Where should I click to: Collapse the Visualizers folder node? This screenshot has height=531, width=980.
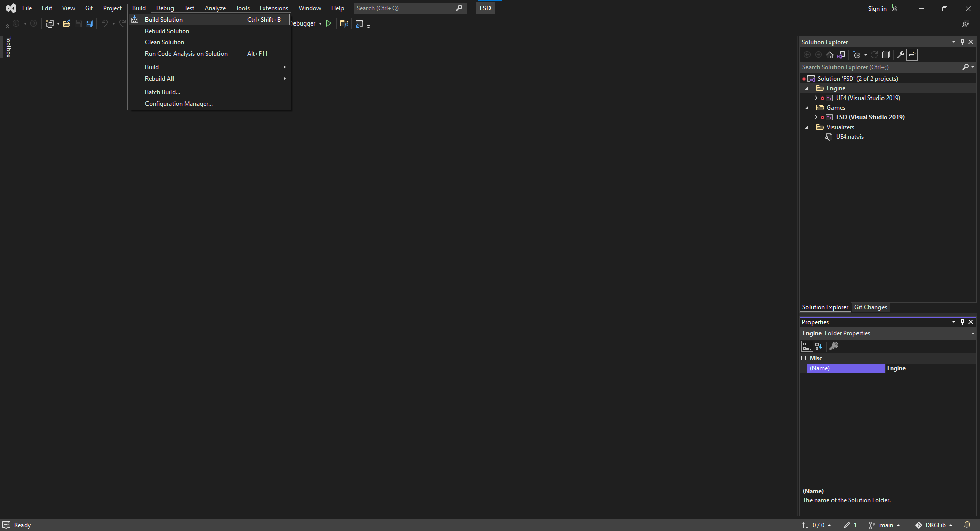[x=807, y=128]
